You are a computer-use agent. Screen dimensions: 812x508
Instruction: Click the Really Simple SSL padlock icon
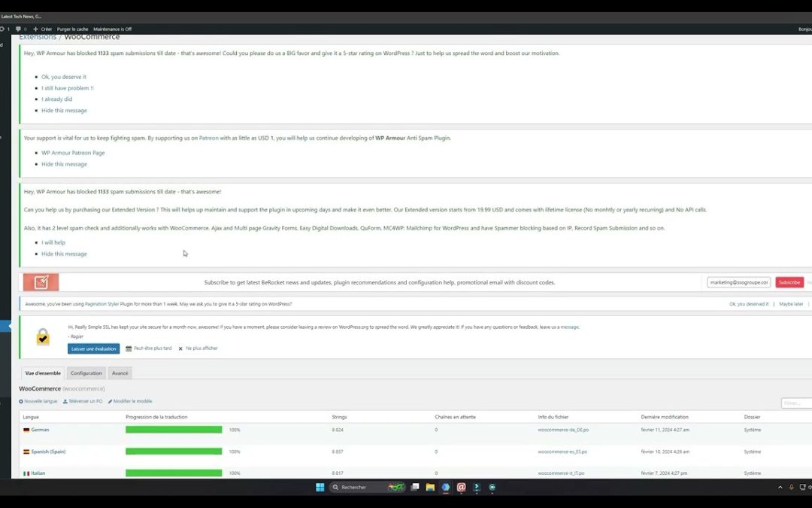pyautogui.click(x=43, y=337)
